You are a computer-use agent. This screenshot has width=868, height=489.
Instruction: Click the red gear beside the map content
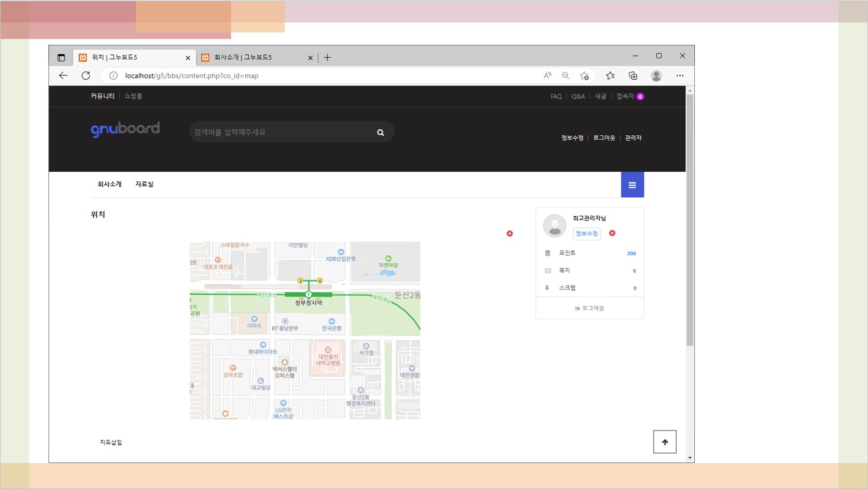click(x=510, y=234)
